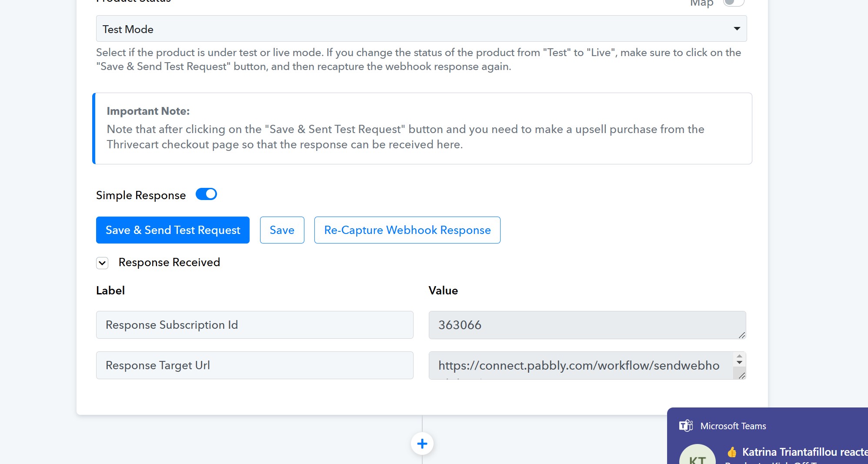Turn off the Simple Response toggle
The width and height of the screenshot is (868, 464).
click(206, 194)
